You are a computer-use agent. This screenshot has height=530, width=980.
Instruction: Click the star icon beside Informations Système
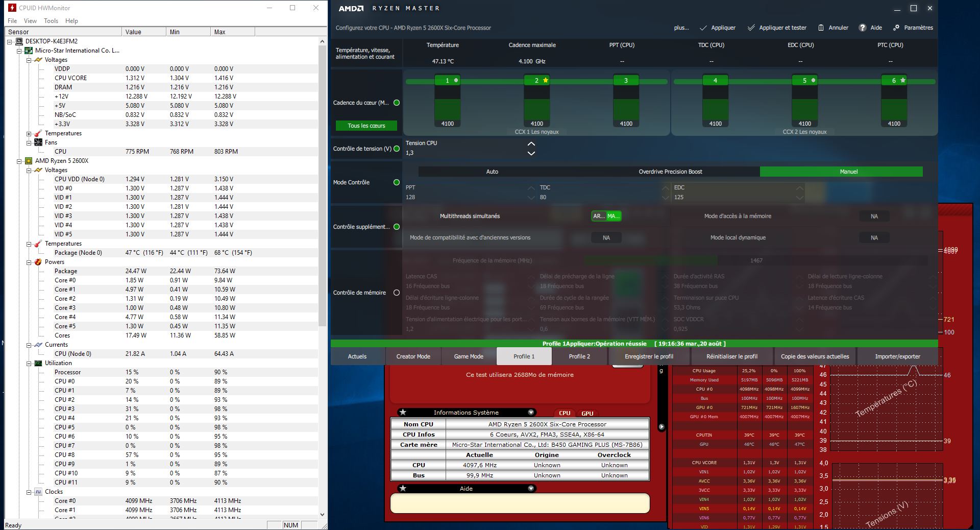pos(403,412)
